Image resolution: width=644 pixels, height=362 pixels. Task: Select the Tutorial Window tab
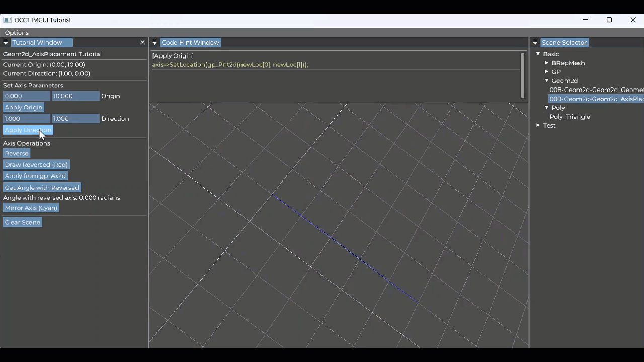[42, 43]
